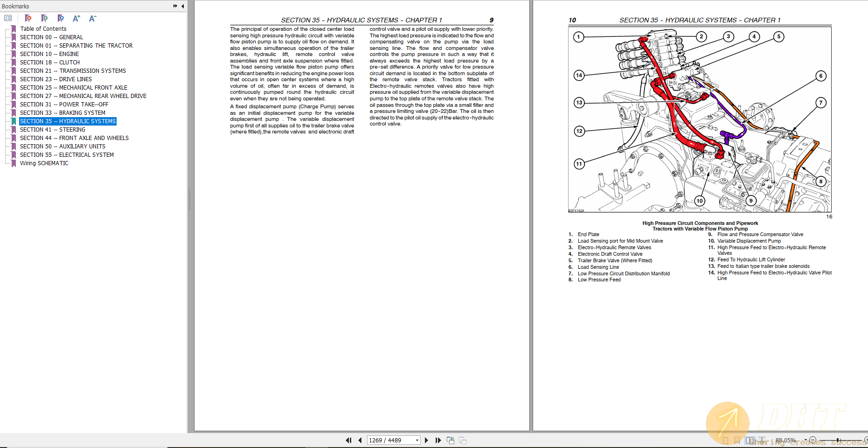Jump to the first page
This screenshot has width=868, height=448.
click(348, 440)
